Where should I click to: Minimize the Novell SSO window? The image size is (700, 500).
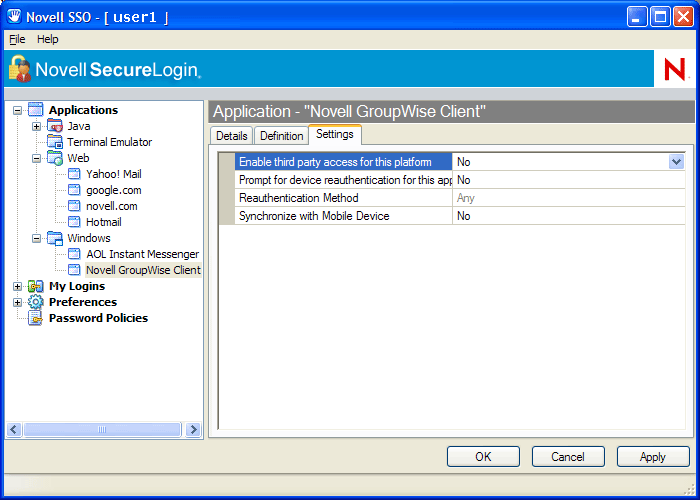(637, 17)
